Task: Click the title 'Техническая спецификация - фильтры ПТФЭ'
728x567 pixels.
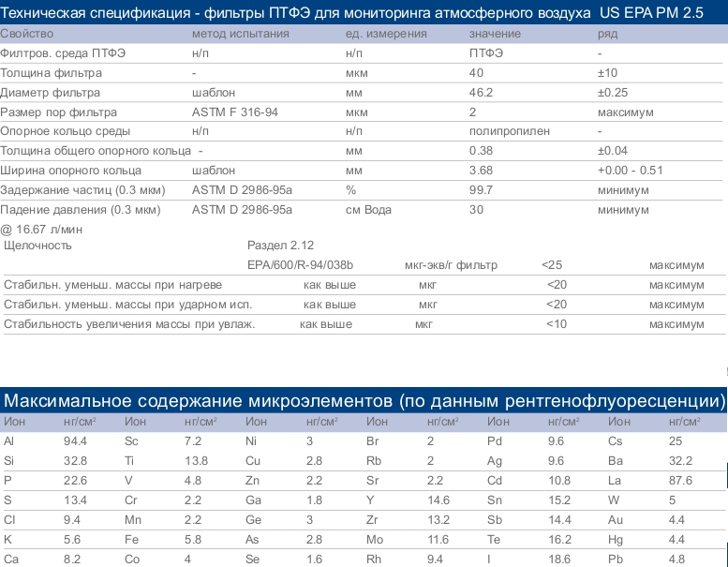Action: click(x=156, y=13)
